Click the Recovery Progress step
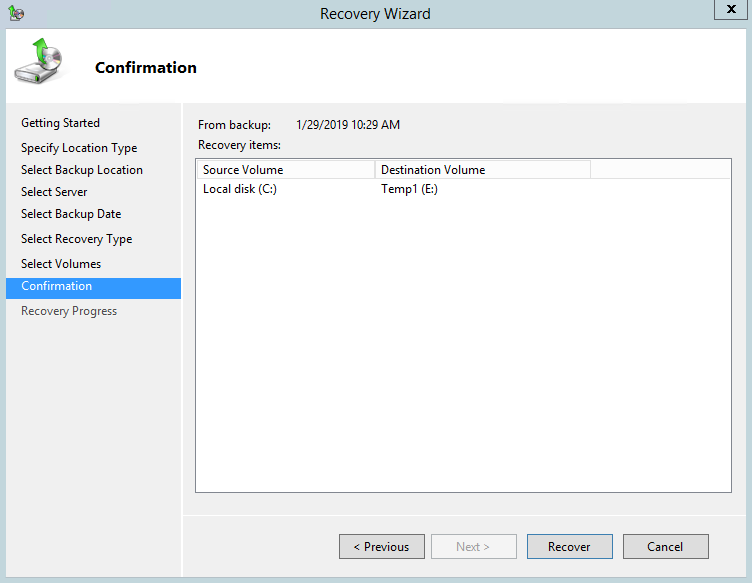752x583 pixels. tap(69, 311)
